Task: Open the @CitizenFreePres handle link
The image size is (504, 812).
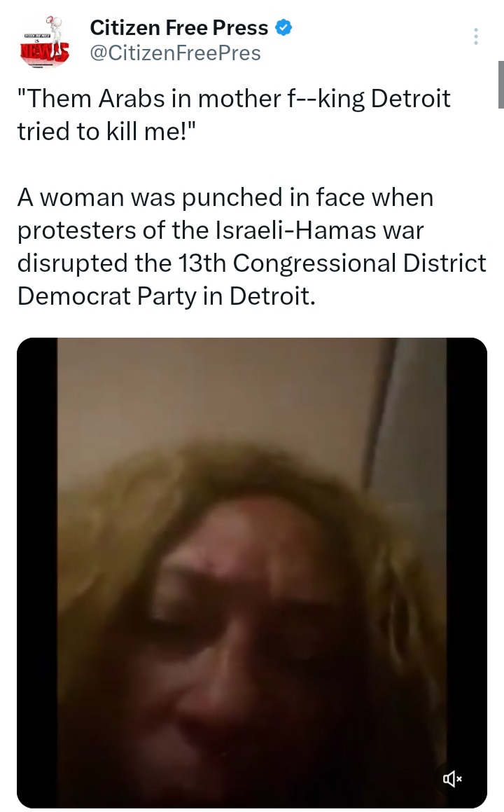Action: [176, 53]
